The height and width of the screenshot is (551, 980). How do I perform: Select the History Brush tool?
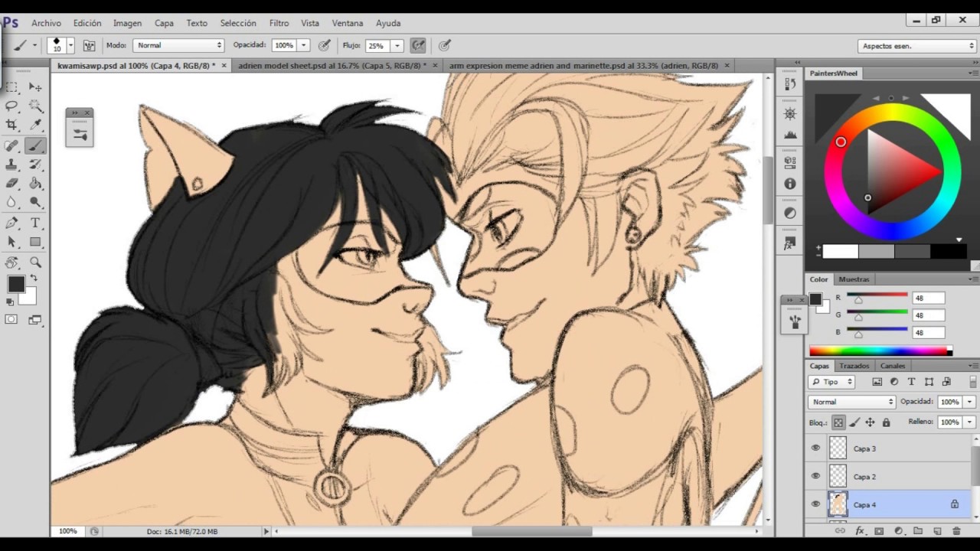(x=35, y=165)
